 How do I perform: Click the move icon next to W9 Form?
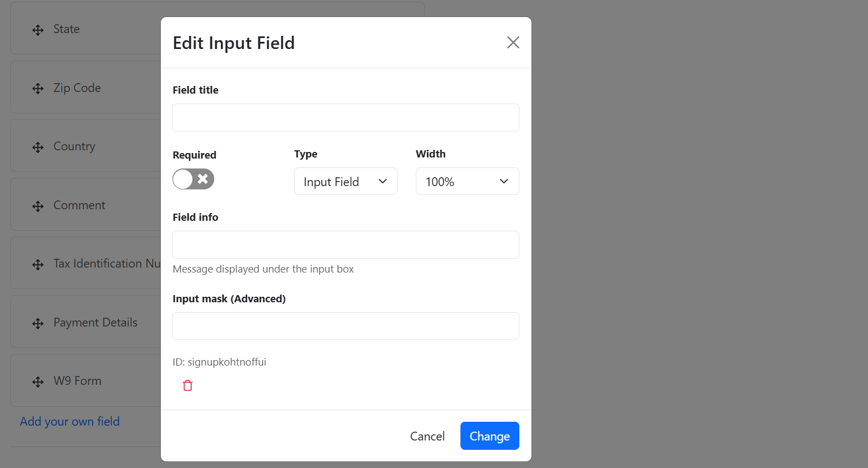tap(38, 382)
